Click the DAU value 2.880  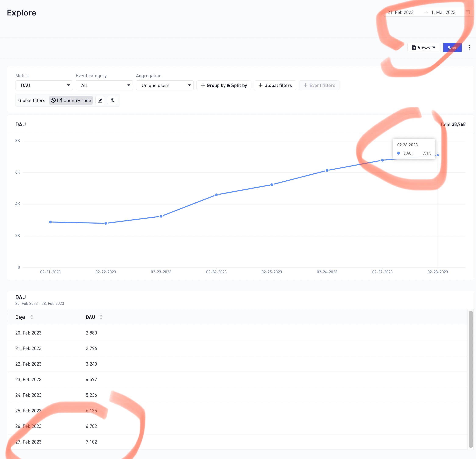click(91, 333)
